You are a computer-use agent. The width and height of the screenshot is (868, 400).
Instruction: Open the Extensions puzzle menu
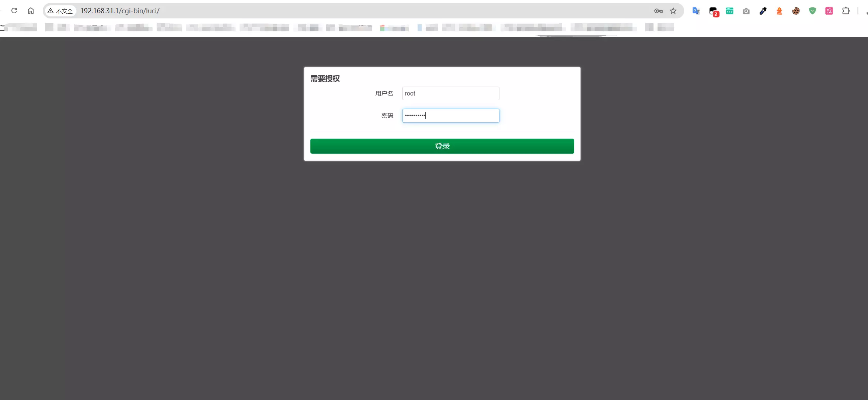(846, 11)
